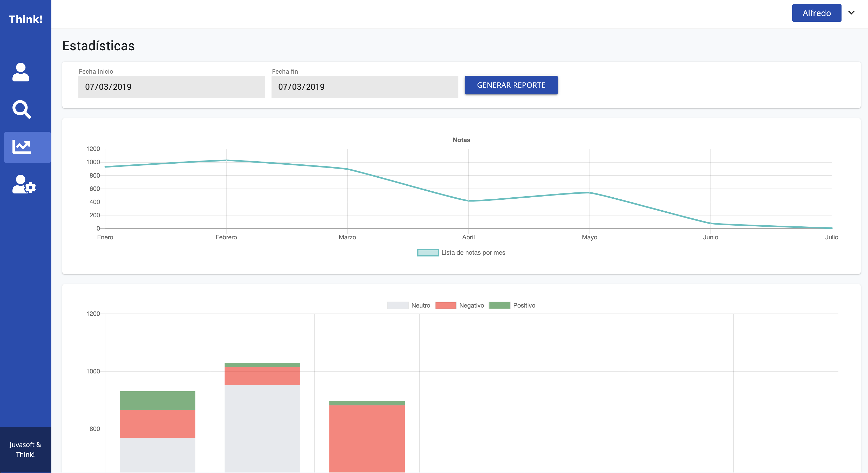Screen dimensions: 868x473
Task: Click the Estadísticas page heading
Action: pos(98,46)
